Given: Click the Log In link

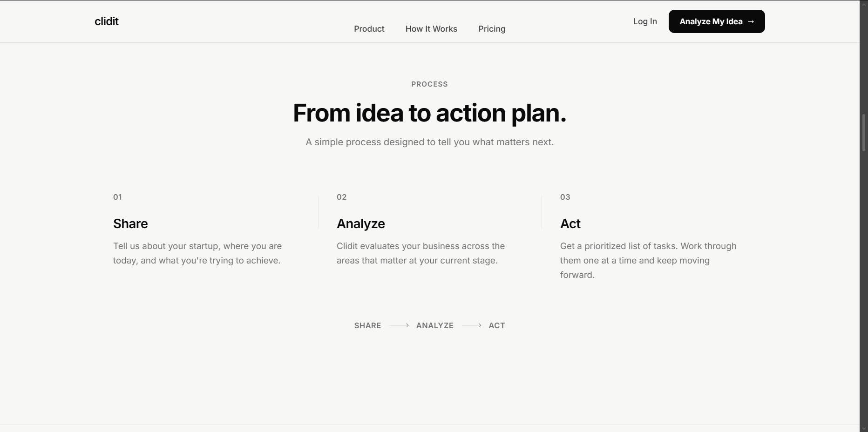Looking at the screenshot, I should coord(645,21).
